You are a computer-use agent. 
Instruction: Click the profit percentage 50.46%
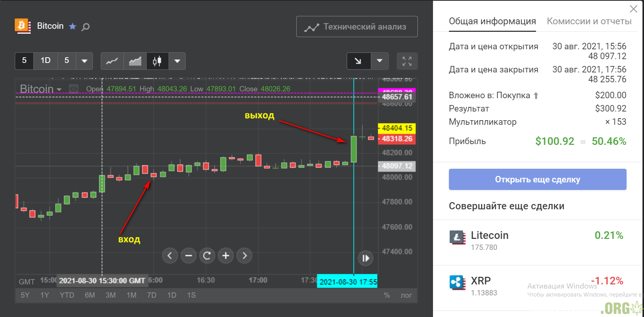(609, 141)
